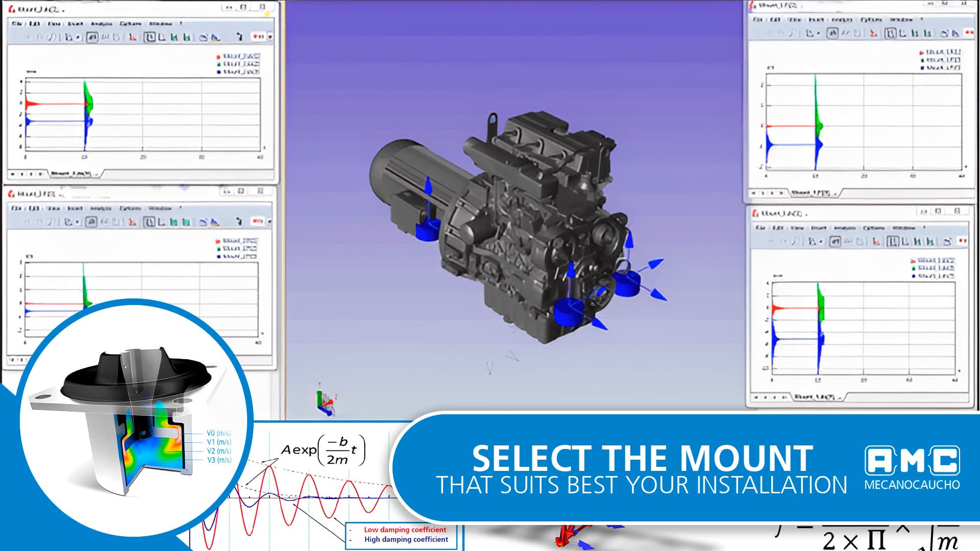Click the red axis icon in the lower-left chart window

coord(132,222)
